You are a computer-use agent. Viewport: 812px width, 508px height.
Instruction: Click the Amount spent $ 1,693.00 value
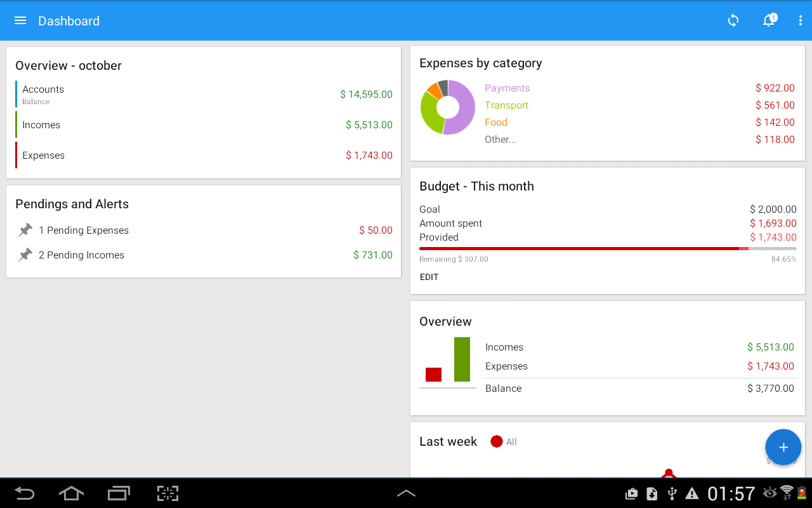click(773, 223)
